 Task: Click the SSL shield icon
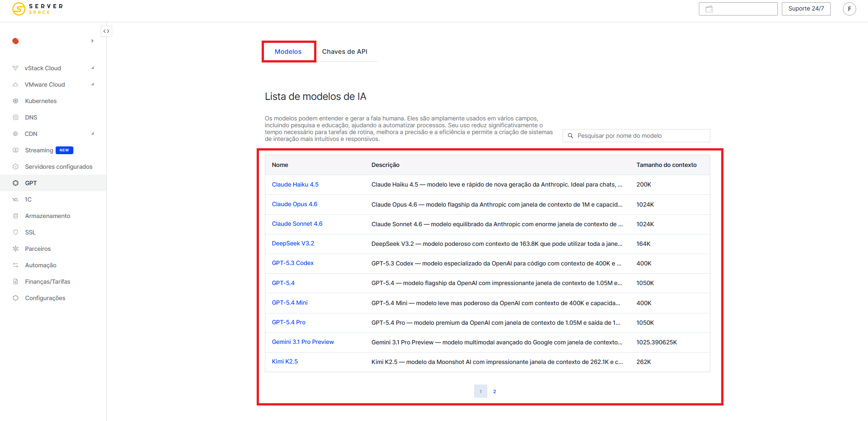click(x=15, y=232)
